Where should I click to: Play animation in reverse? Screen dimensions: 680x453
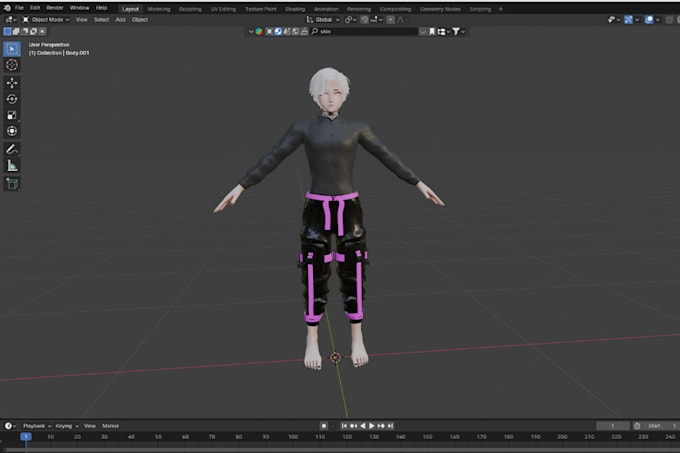[x=363, y=426]
